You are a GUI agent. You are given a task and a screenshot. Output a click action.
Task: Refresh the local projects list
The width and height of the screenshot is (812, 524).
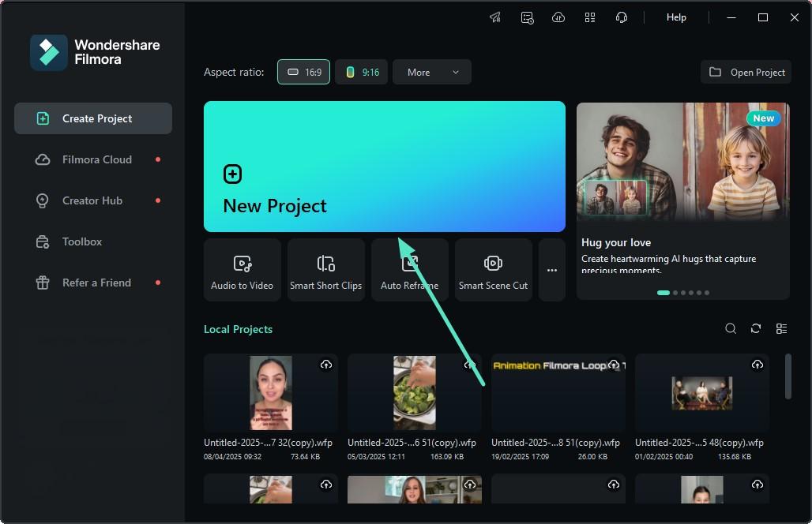(756, 328)
